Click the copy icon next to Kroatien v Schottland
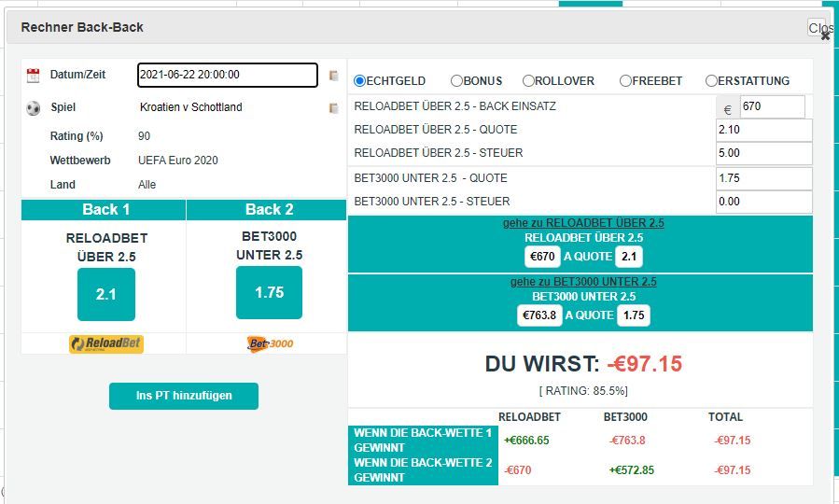This screenshot has width=839, height=504. click(333, 108)
